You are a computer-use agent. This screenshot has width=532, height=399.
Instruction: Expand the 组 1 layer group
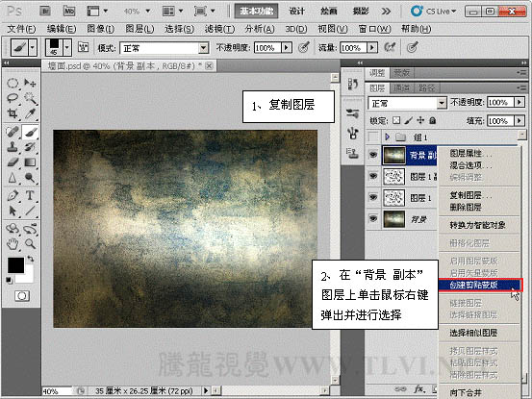(387, 137)
